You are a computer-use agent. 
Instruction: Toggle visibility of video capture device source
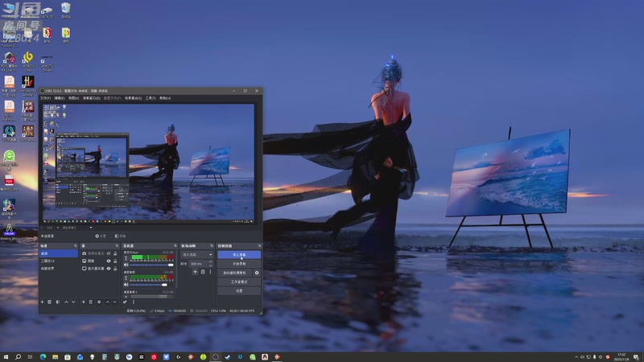click(109, 253)
